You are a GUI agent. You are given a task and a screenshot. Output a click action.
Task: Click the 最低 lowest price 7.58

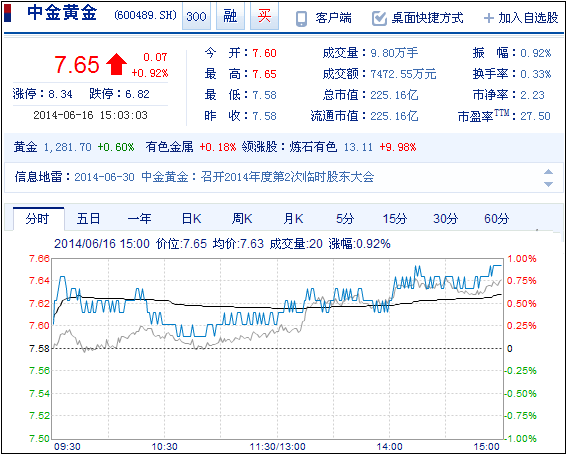(264, 95)
